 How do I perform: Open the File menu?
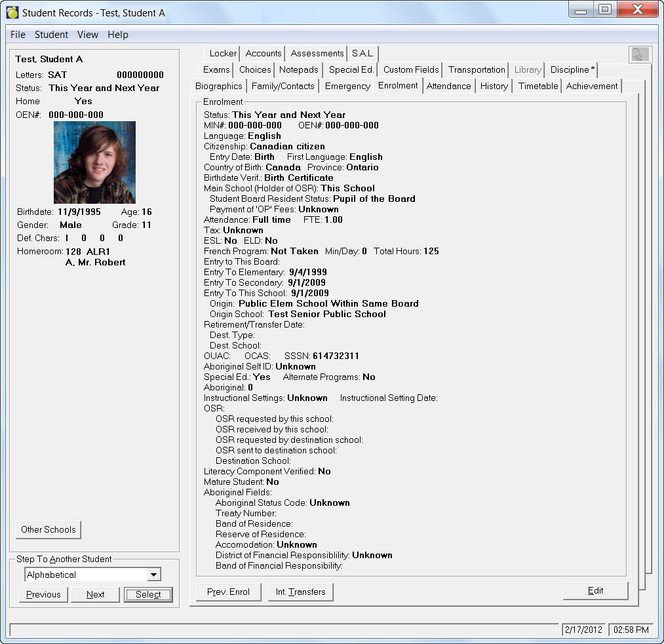pos(18,35)
